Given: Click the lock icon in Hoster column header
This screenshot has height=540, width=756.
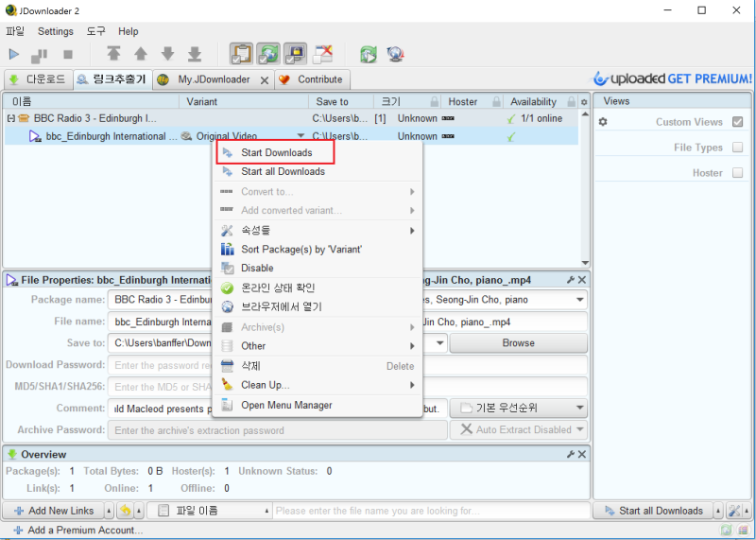Looking at the screenshot, I should (496, 101).
